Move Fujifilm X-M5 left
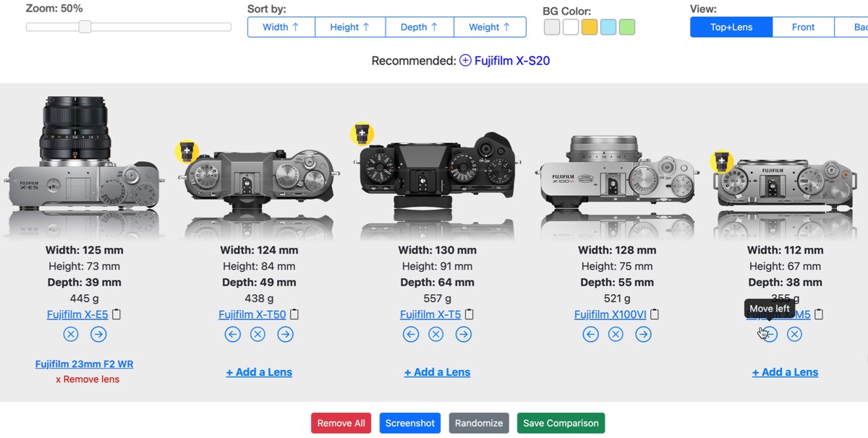Screen dimensions: 868x438 (x=770, y=334)
